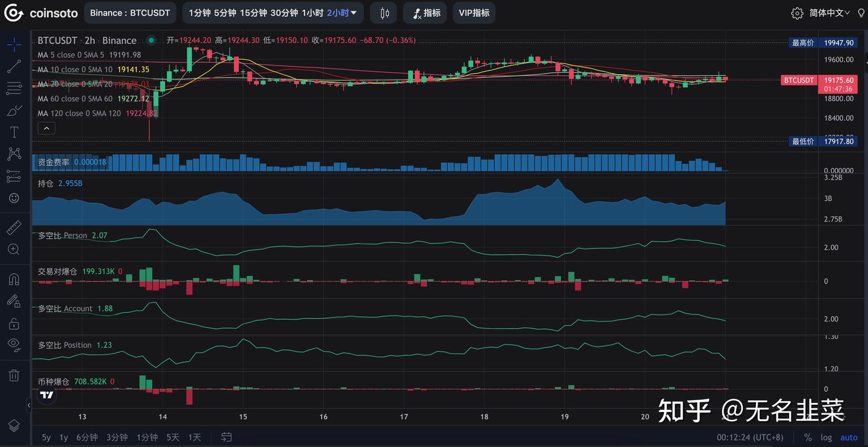
Task: Collapse the left drawing toolbar arrow
Action: point(28,405)
